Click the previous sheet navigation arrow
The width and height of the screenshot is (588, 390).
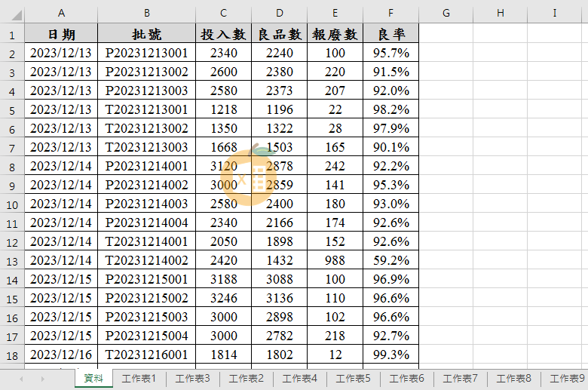(21, 379)
